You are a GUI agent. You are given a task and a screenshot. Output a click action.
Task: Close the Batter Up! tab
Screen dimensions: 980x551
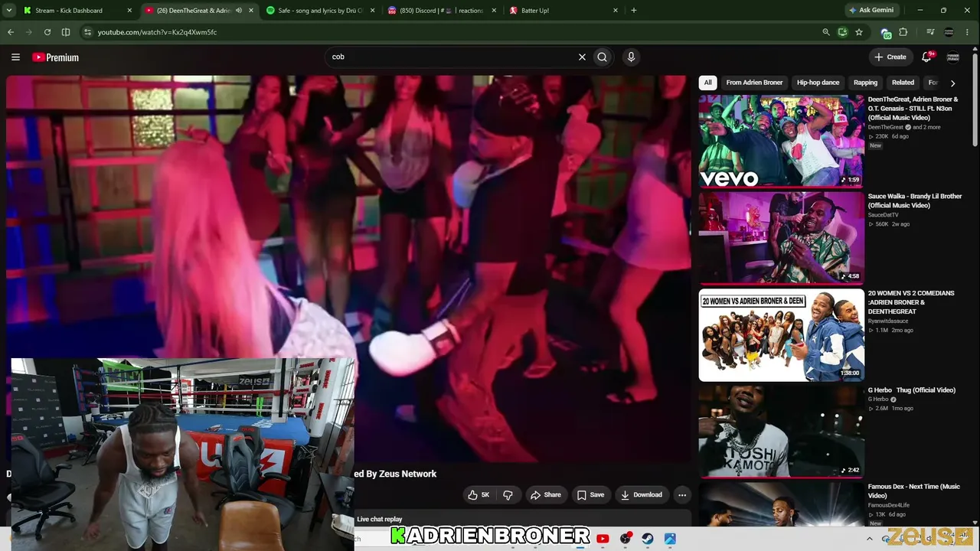point(615,11)
